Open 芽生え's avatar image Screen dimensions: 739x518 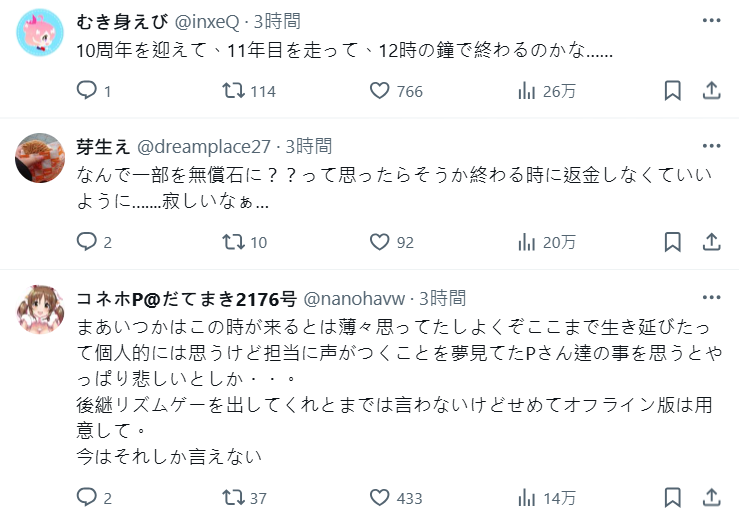(x=42, y=159)
